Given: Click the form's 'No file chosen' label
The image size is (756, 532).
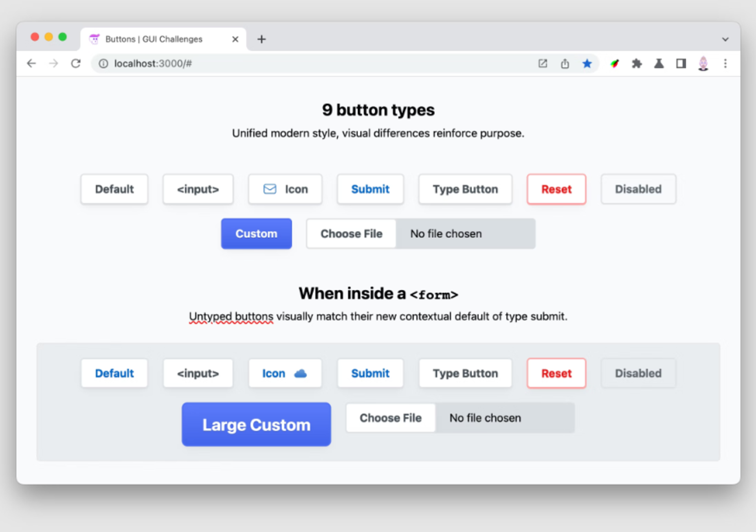Looking at the screenshot, I should (x=485, y=418).
